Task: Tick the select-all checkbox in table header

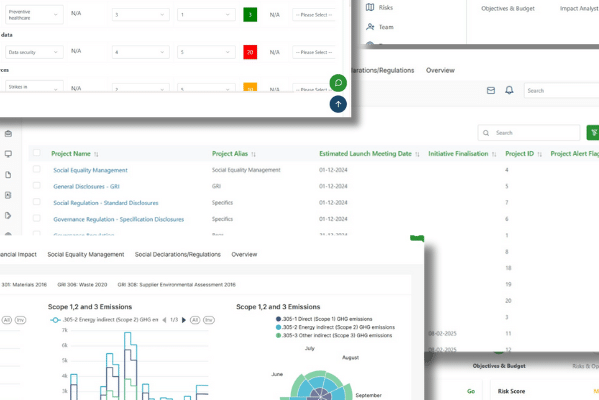Action: 37,153
